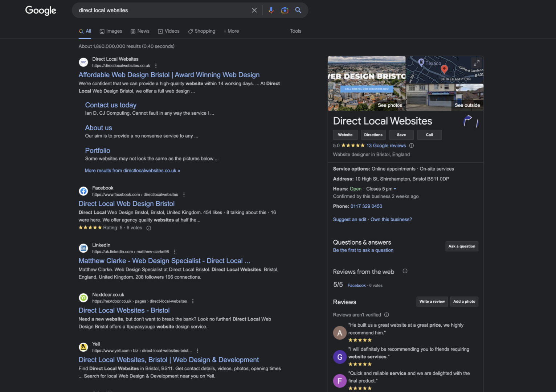
Task: Switch to the Images tab
Action: (111, 31)
